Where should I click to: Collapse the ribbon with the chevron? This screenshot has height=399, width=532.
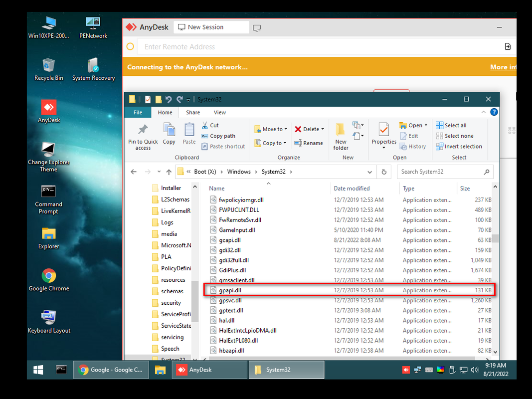(484, 112)
